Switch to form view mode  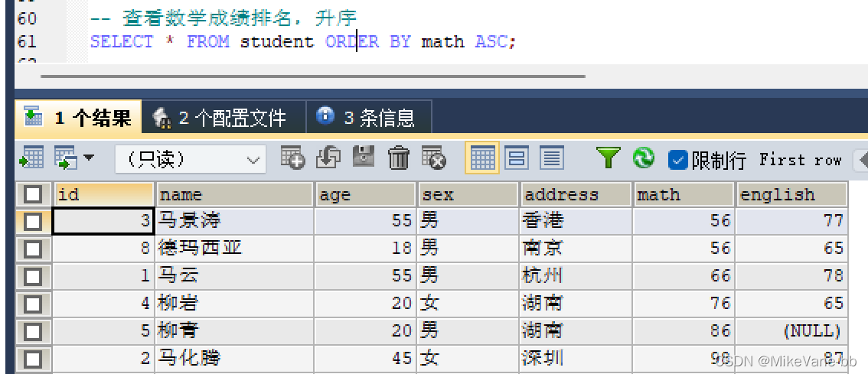pyautogui.click(x=517, y=158)
